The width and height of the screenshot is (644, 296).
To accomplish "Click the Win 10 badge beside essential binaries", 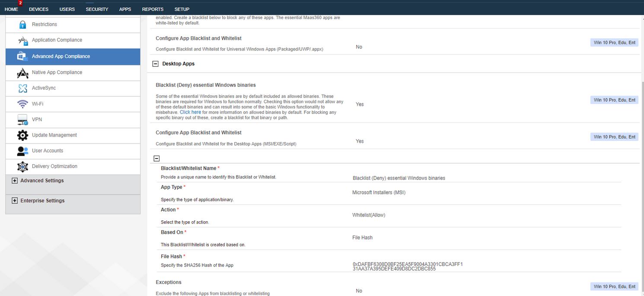I will tap(614, 100).
